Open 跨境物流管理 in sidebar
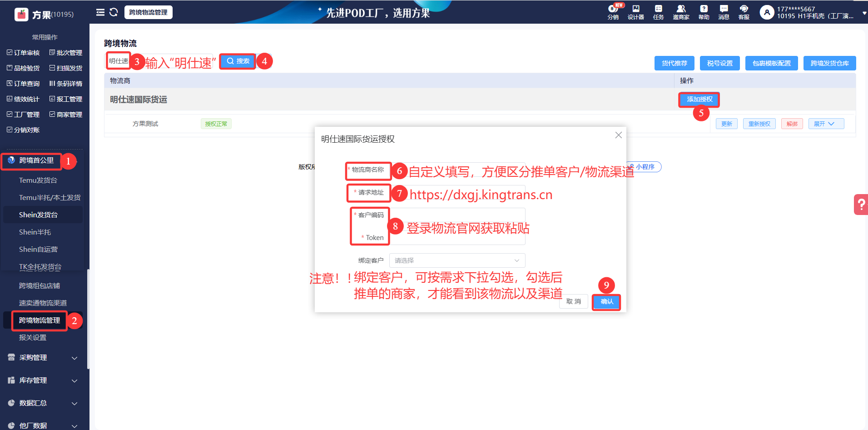The height and width of the screenshot is (430, 868). click(40, 320)
